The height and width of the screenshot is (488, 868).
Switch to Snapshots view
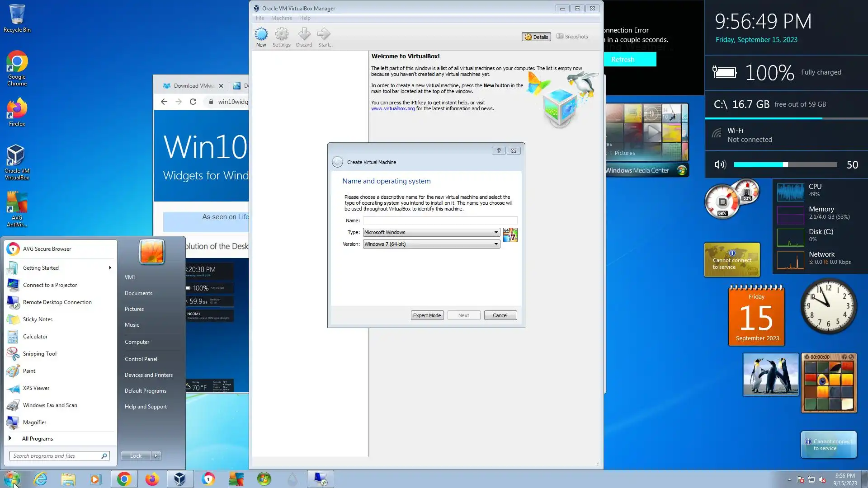(x=572, y=37)
